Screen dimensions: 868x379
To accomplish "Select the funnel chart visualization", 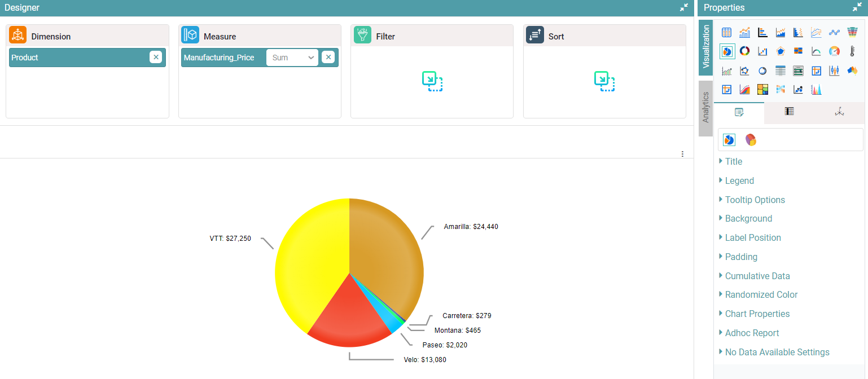I will [x=852, y=33].
